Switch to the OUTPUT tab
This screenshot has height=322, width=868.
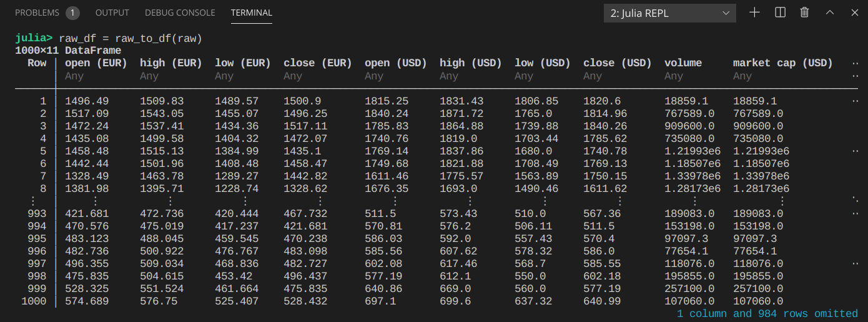[x=112, y=13]
